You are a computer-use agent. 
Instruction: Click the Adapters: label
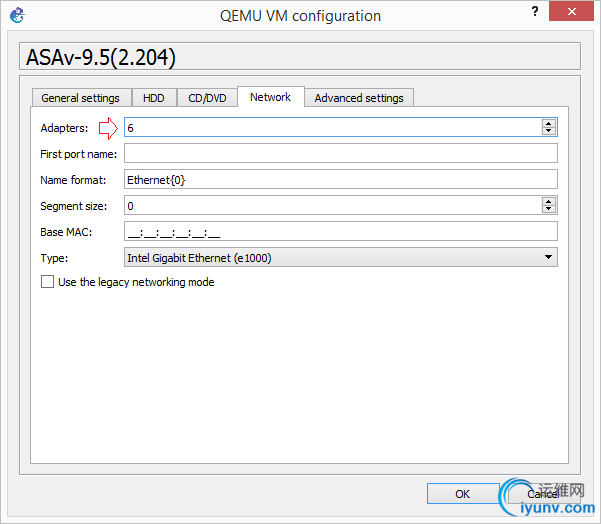click(x=64, y=128)
